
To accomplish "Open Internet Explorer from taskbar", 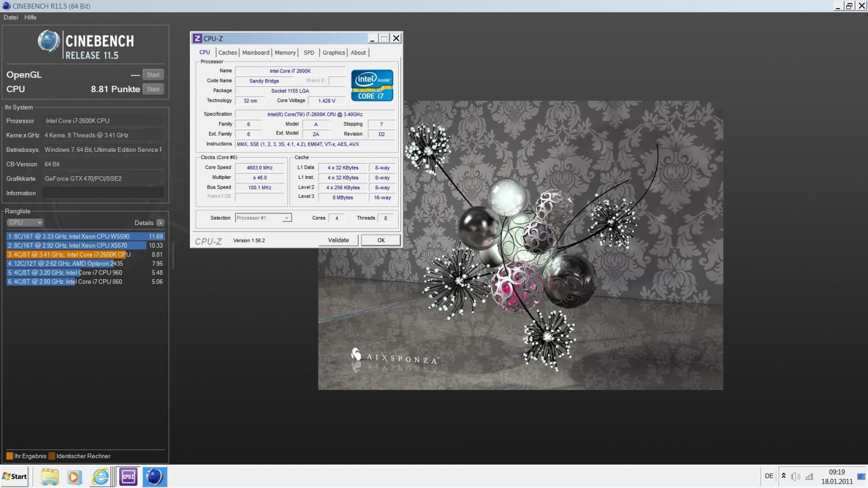I will tap(100, 477).
